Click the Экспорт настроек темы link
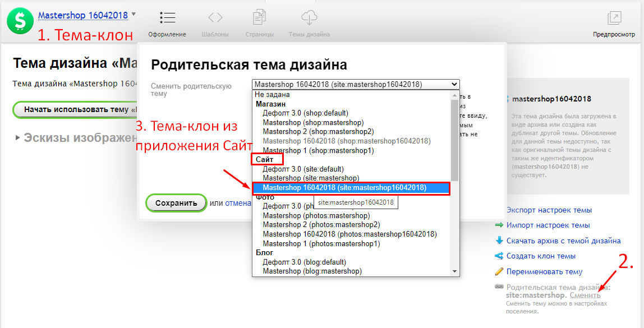Viewport: 644px width, 328px height. tap(549, 210)
